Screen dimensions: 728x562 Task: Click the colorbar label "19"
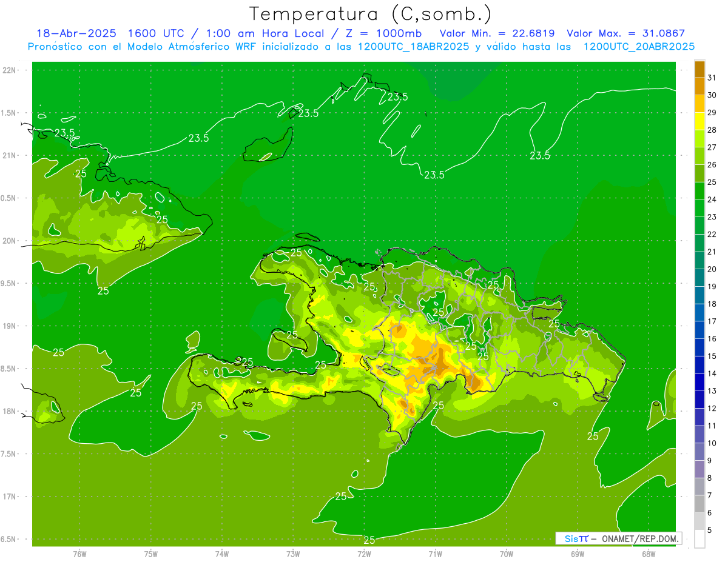point(712,286)
